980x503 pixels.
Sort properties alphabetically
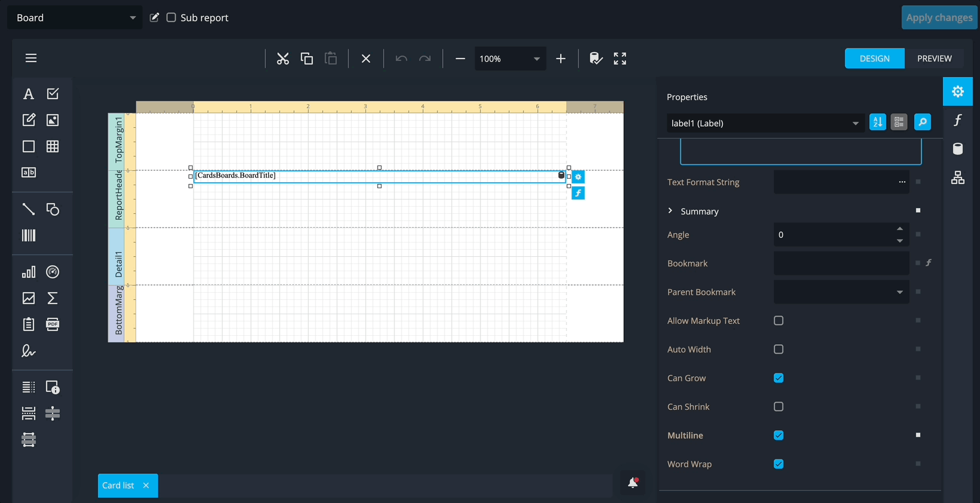click(877, 122)
